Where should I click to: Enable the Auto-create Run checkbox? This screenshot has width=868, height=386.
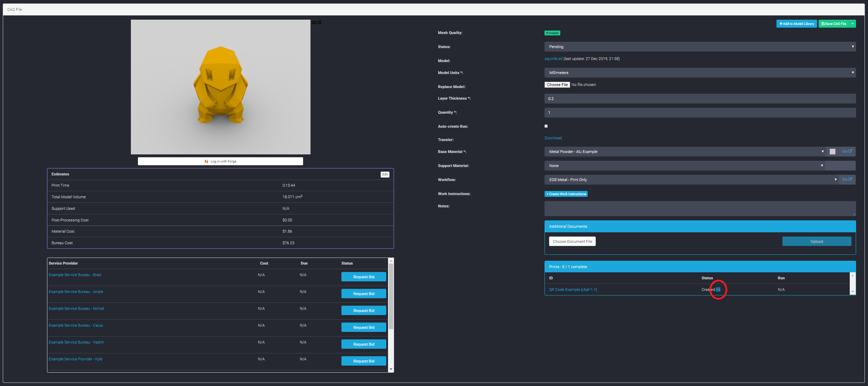pyautogui.click(x=546, y=126)
